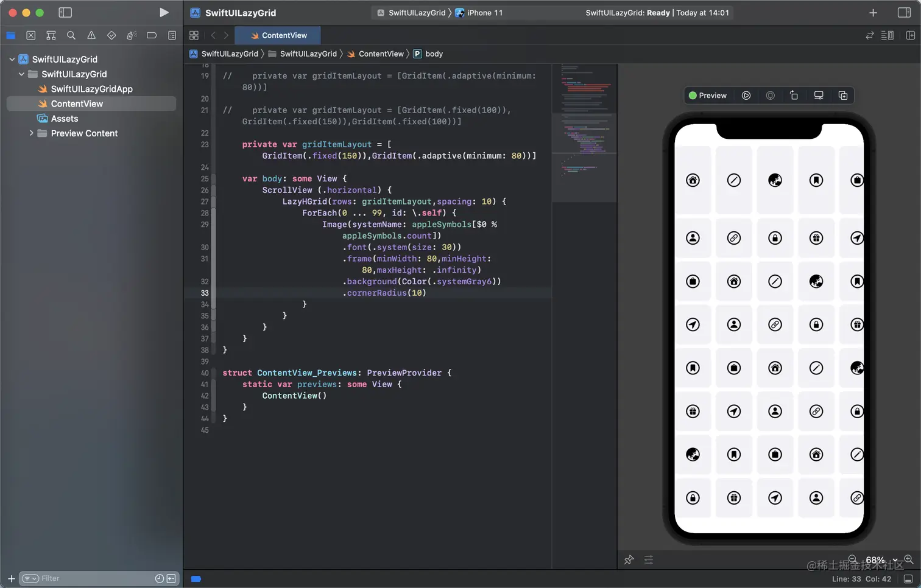The height and width of the screenshot is (588, 921).
Task: Click ContentView in the jump bar
Action: click(375, 54)
